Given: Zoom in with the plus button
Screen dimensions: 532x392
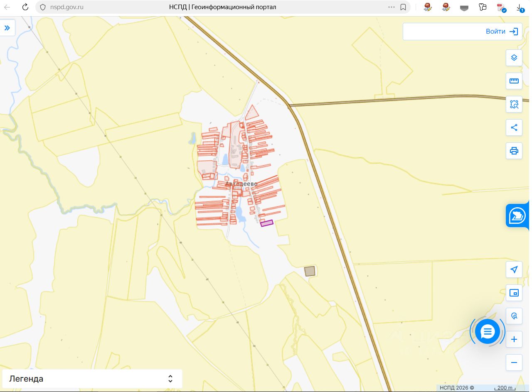Looking at the screenshot, I should click(514, 339).
